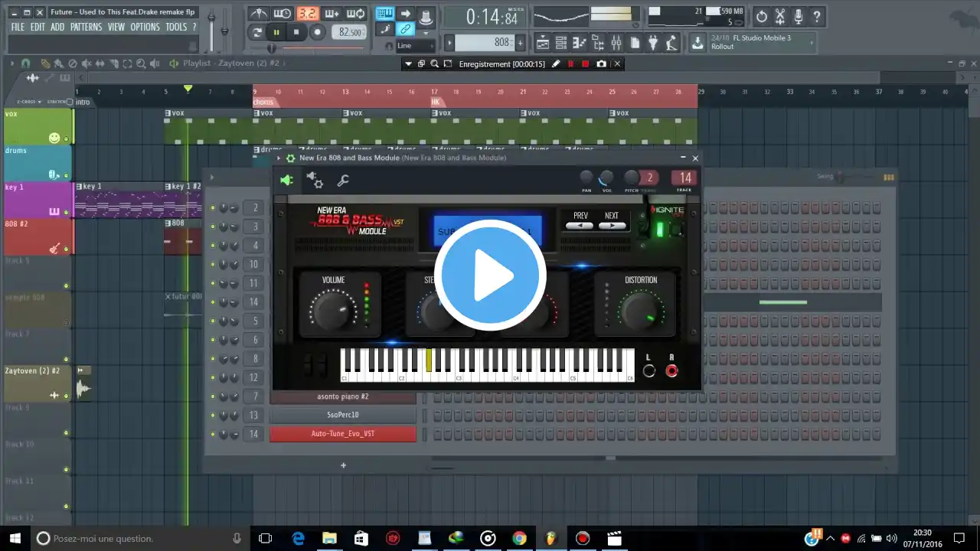Open the audio editor scissors icon
This screenshot has height=551, width=980.
(780, 16)
